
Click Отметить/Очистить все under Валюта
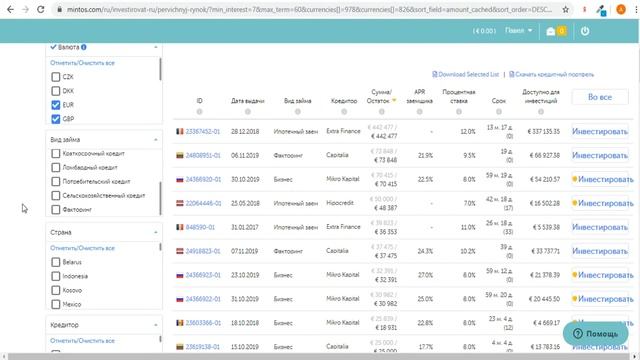tap(82, 63)
